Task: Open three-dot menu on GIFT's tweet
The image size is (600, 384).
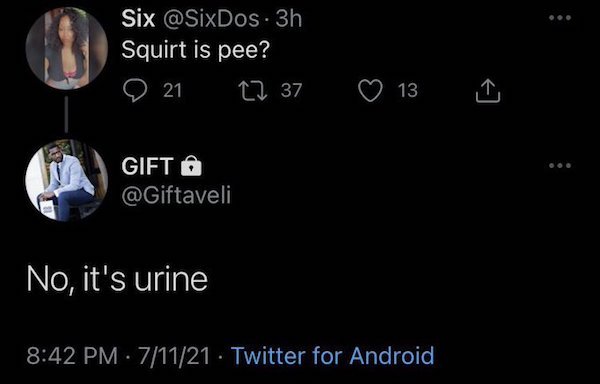Action: [x=560, y=166]
